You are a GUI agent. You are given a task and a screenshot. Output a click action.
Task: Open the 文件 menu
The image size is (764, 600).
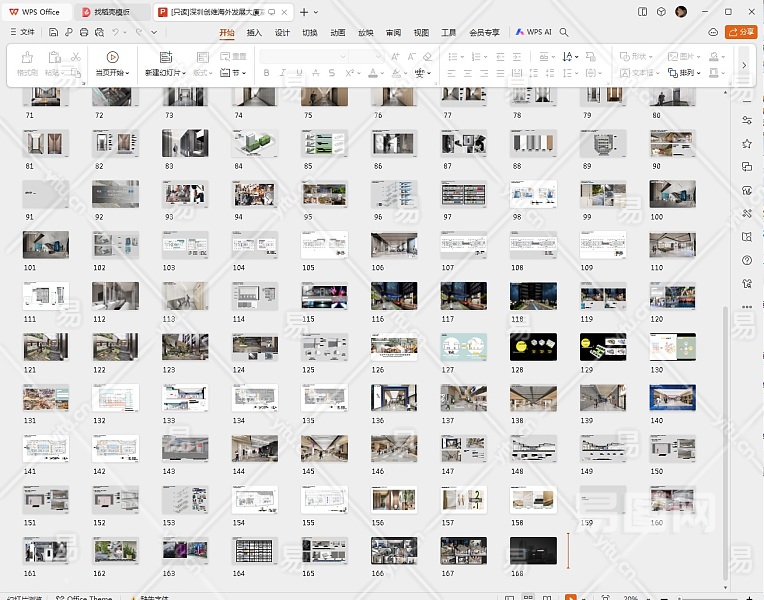[x=22, y=32]
